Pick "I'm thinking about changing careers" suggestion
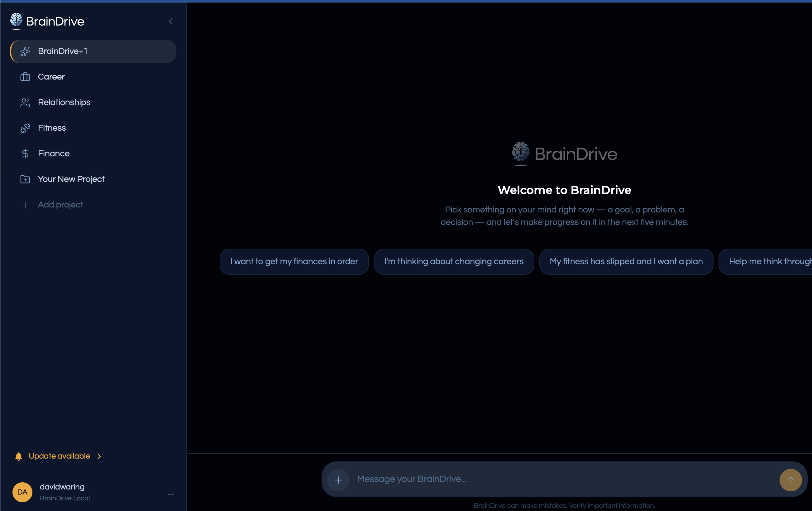812x511 pixels. click(454, 261)
